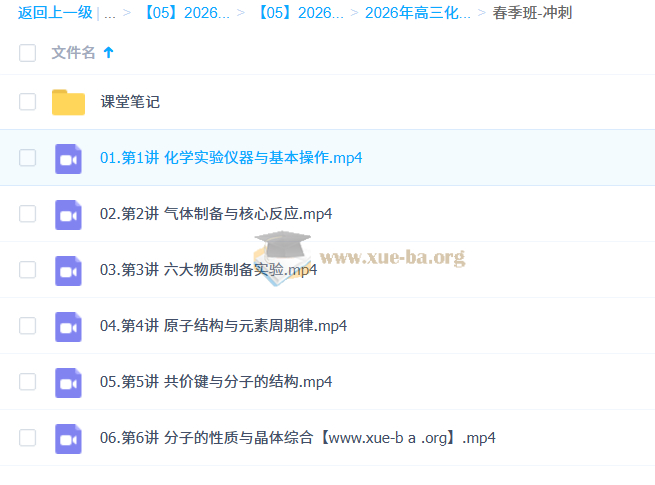This screenshot has width=655, height=485.
Task: Click video icon for 04.第4讲 原子结构与元素周期律
Action: [x=68, y=326]
